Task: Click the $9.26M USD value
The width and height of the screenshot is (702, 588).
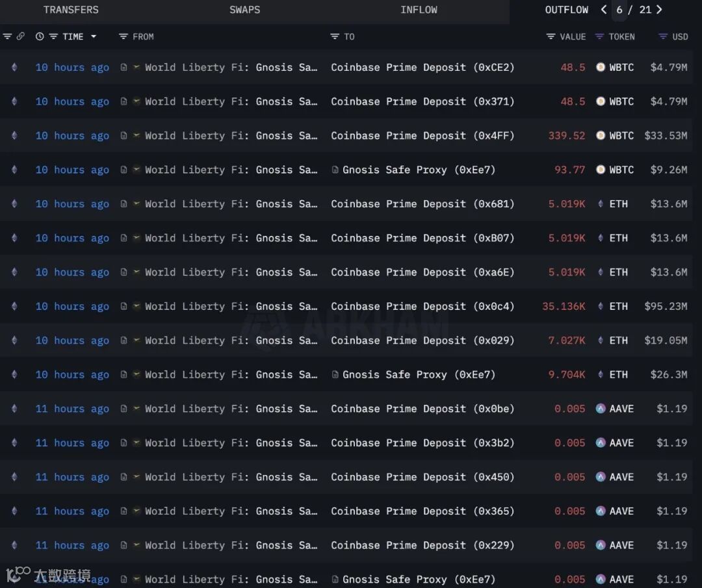Action: click(x=669, y=170)
